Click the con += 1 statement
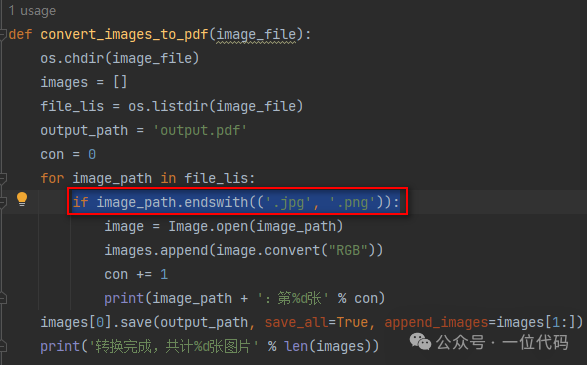This screenshot has height=365, width=587. pos(136,274)
